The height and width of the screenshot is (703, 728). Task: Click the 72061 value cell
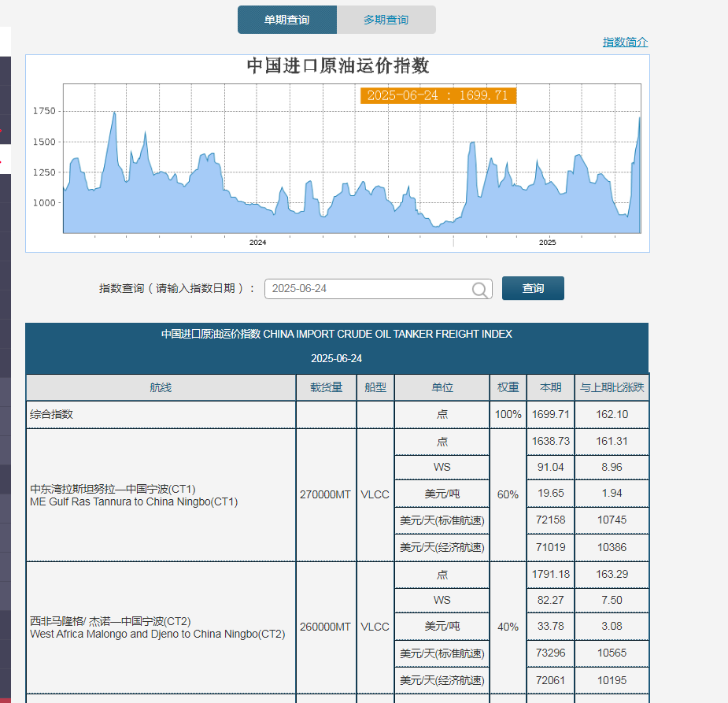pyautogui.click(x=551, y=680)
